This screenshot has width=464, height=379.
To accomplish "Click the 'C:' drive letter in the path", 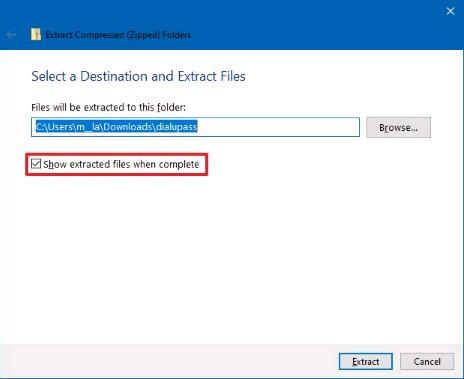I will [40, 127].
